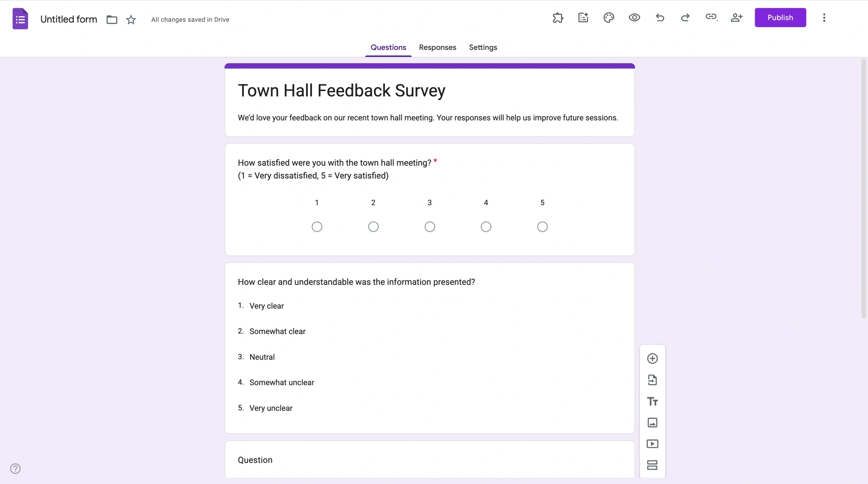Select the Add title and description icon
The height and width of the screenshot is (484, 868).
[x=652, y=401]
